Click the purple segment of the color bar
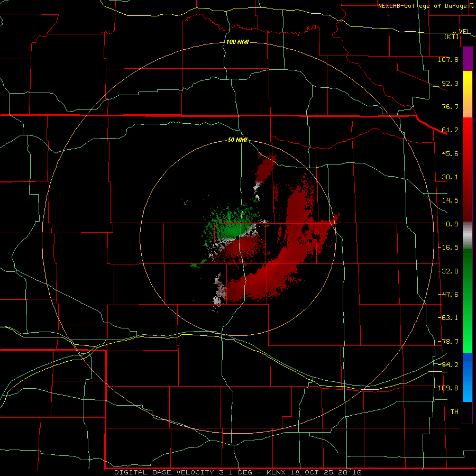476x476 pixels. 467,59
